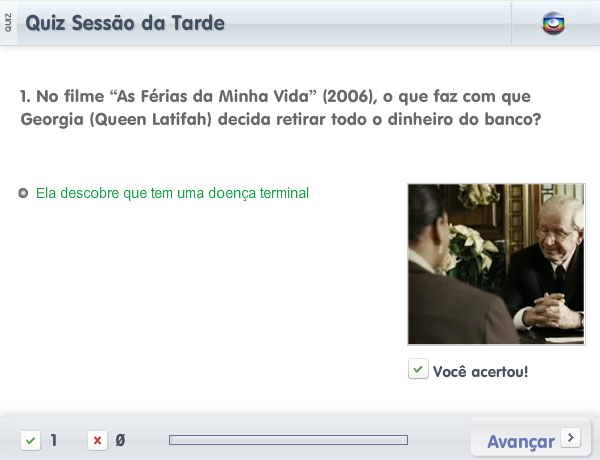Screen dimensions: 600x460
Task: Click the arrow icon next to Avançar
Action: pos(571,437)
